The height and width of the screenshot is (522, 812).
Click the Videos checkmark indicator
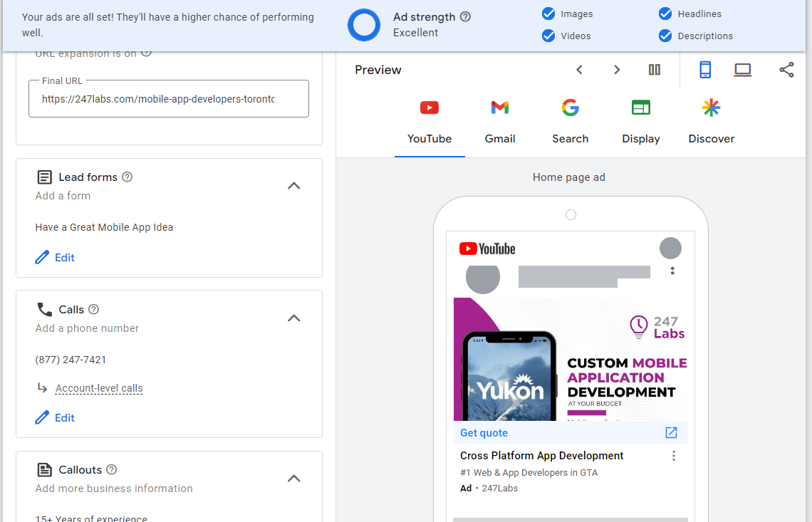click(x=548, y=36)
